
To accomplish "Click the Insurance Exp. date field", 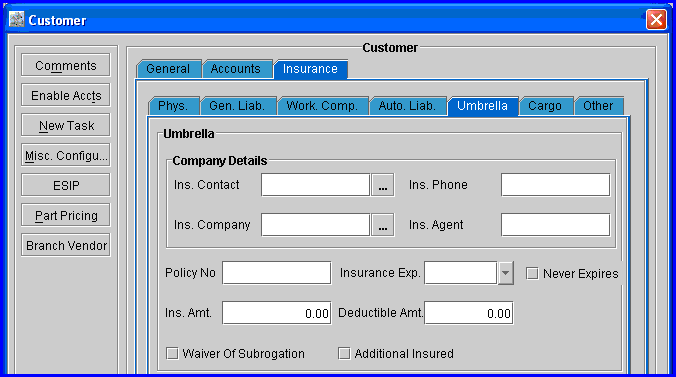I will pos(460,273).
